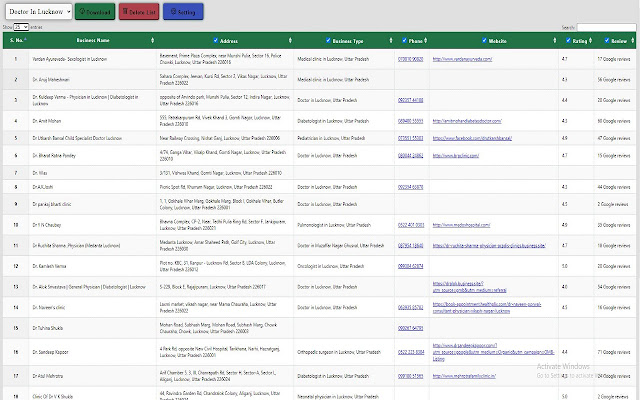Click phone number link in row 14
The image size is (640, 400).
[410, 308]
